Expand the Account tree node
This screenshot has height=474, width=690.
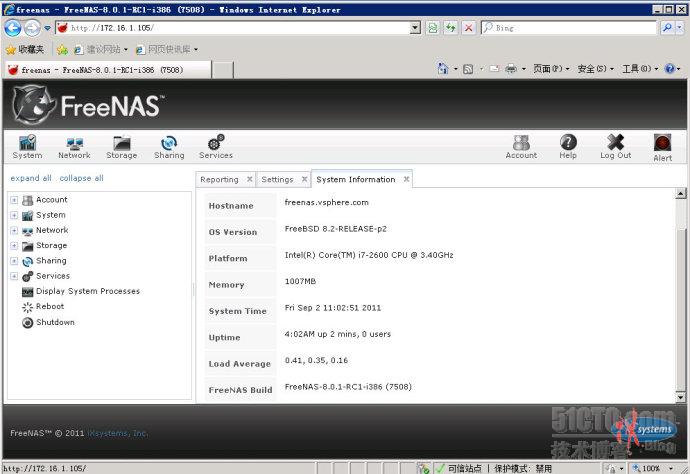(x=14, y=200)
